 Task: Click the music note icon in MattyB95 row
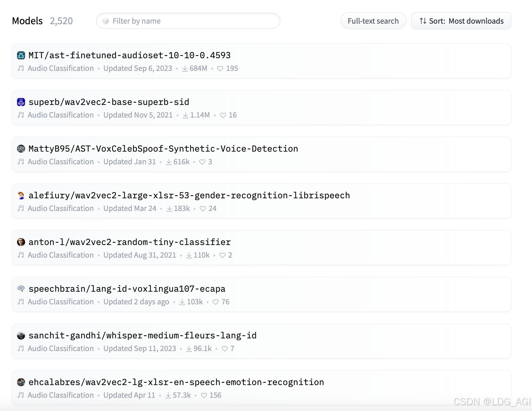point(21,162)
